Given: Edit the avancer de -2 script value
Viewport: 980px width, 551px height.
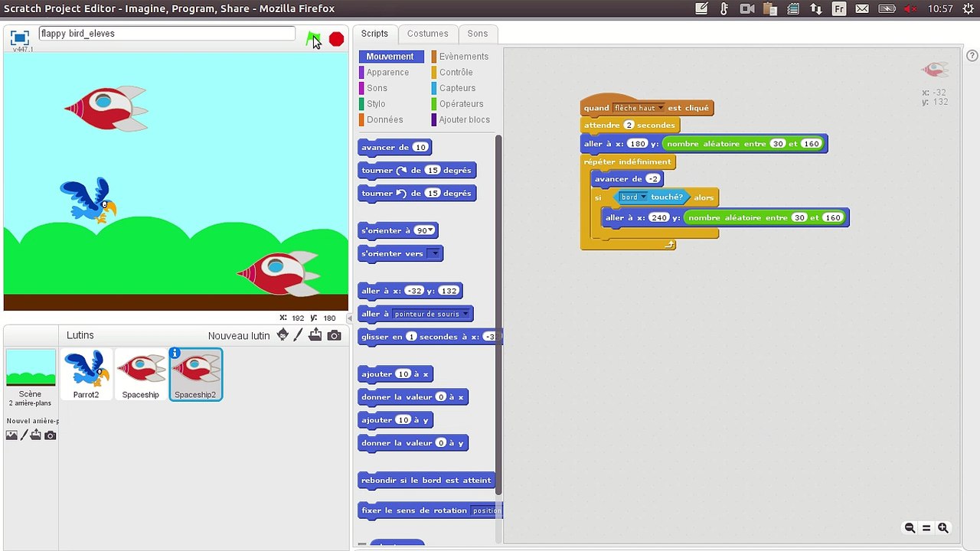Looking at the screenshot, I should 652,179.
